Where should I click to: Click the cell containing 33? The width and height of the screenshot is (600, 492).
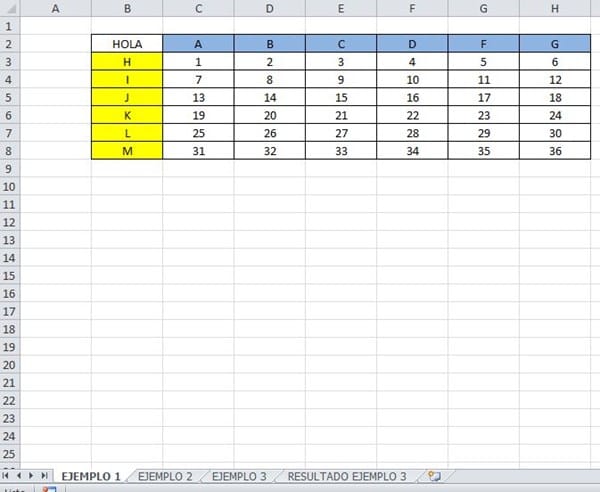pos(341,151)
